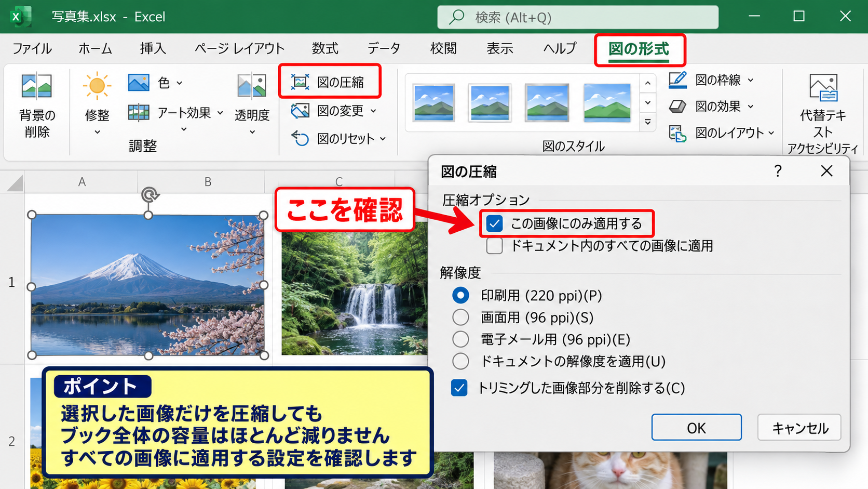868x489 pixels.
Task: Move the styles gallery up one row
Action: coord(648,83)
